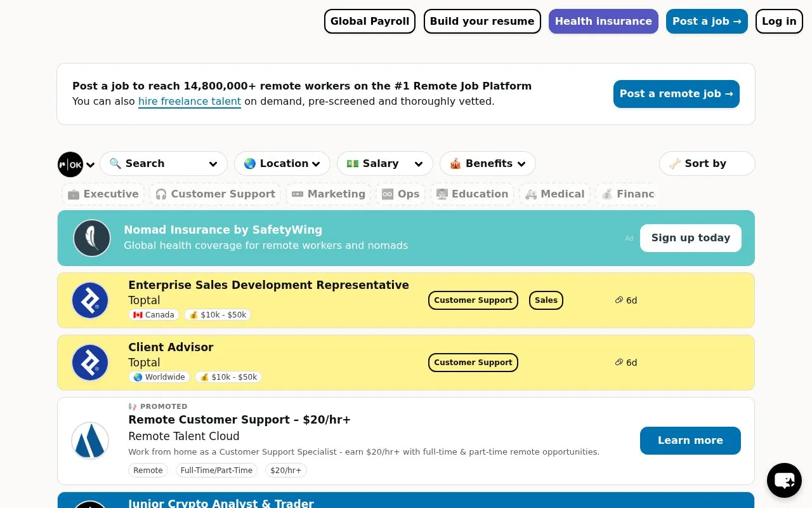Click the Log in button
This screenshot has height=508, width=812.
pyautogui.click(x=779, y=21)
